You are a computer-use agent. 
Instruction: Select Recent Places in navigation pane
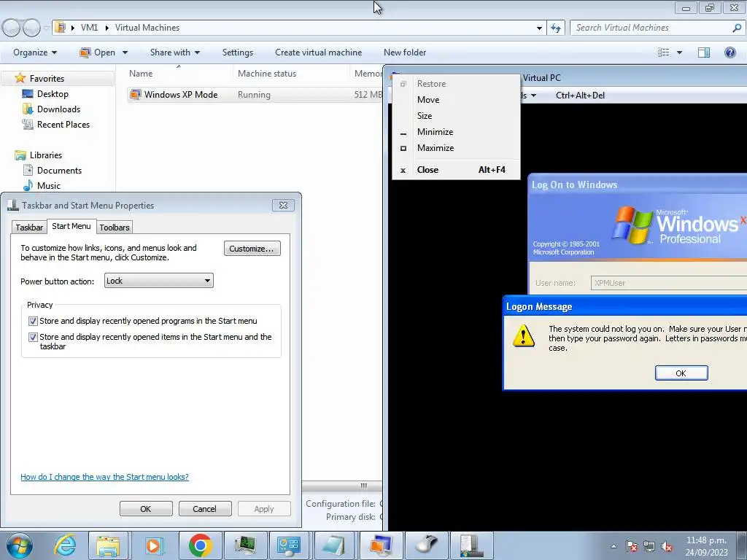(63, 124)
